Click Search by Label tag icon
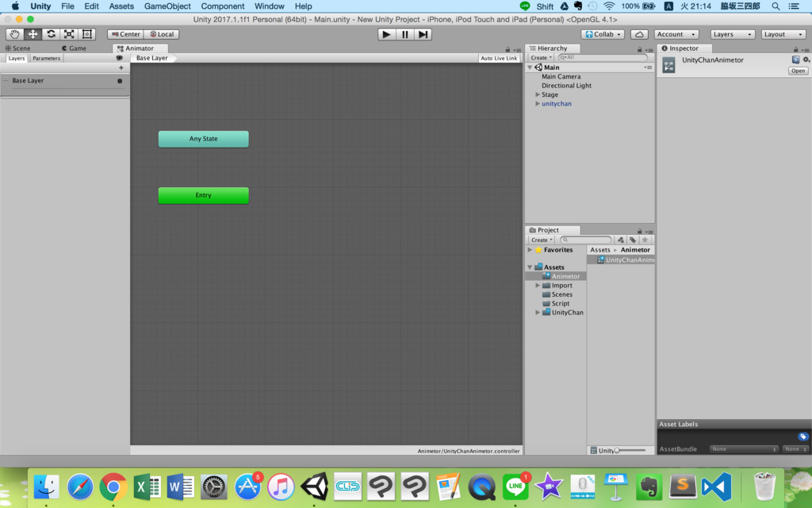This screenshot has height=508, width=812. tap(632, 240)
